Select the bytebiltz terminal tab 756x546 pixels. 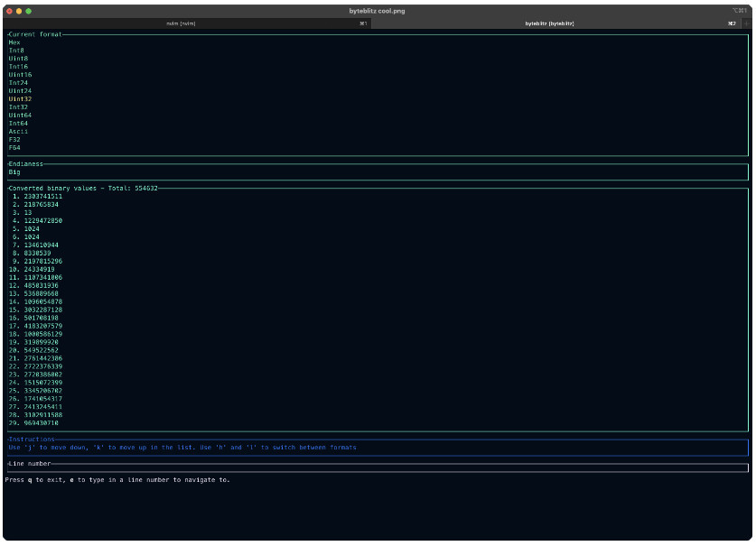tap(549, 23)
